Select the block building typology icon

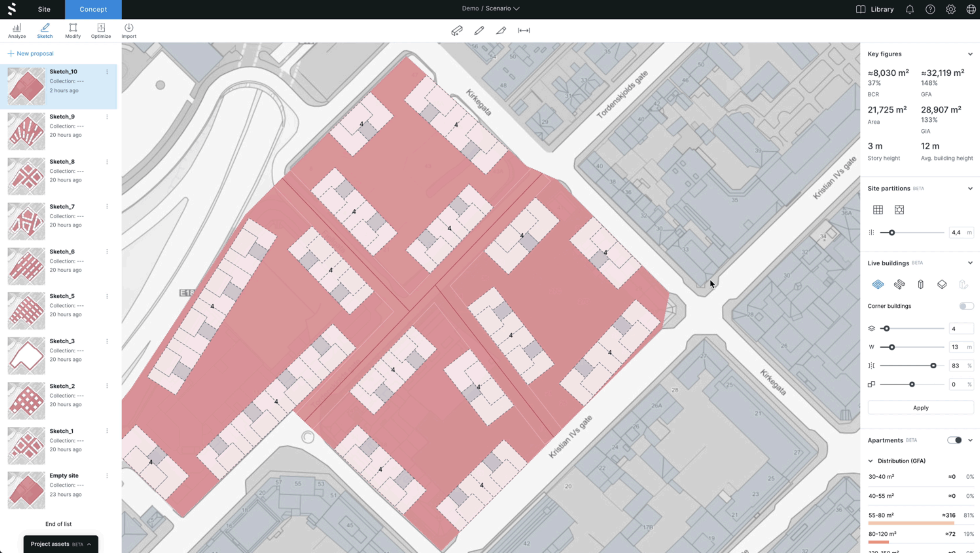[942, 284]
